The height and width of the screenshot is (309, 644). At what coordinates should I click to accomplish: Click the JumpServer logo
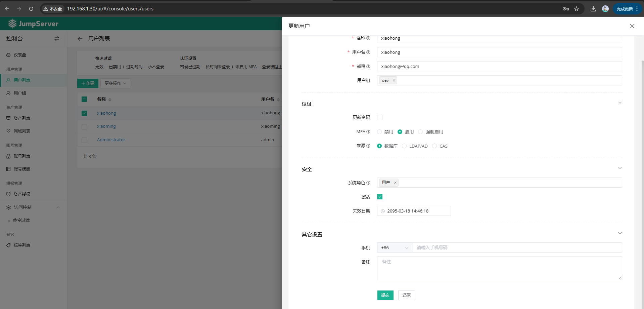pos(33,24)
